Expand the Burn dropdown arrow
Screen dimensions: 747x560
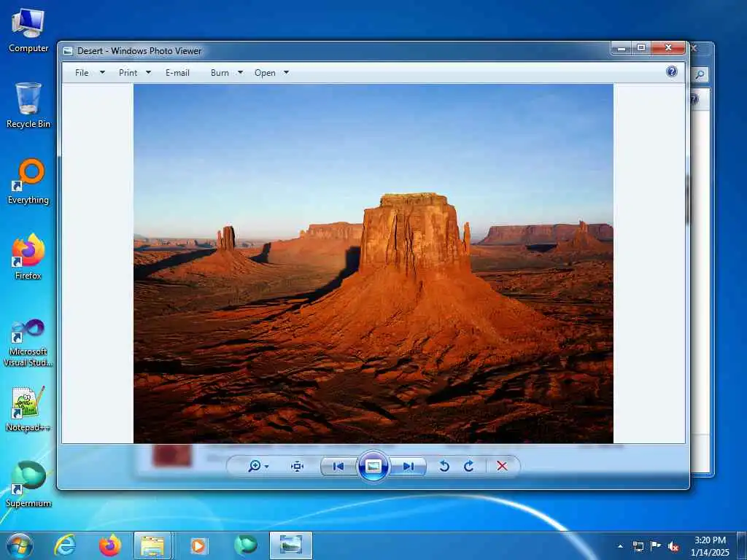click(x=240, y=72)
